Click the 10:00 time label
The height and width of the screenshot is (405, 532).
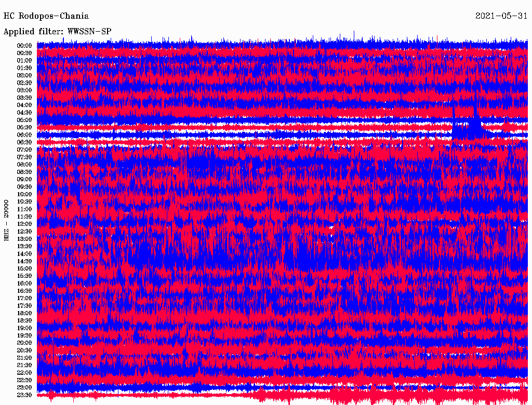24,194
